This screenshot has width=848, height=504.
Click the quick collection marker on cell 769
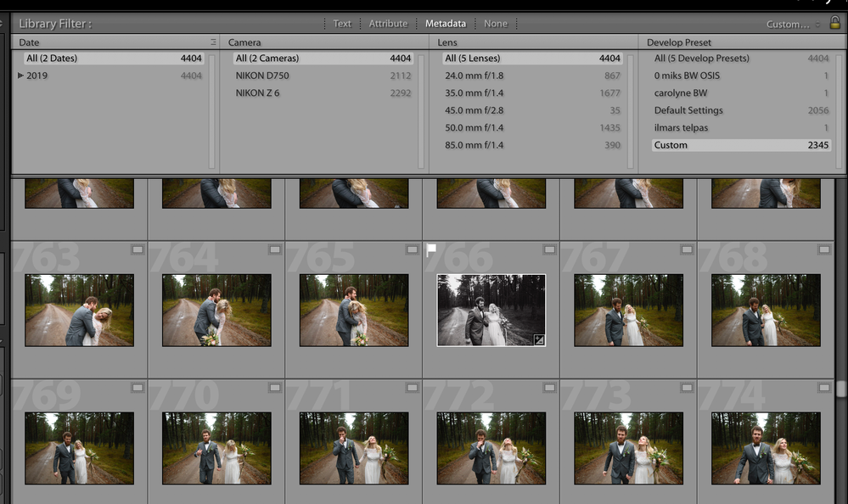(138, 387)
